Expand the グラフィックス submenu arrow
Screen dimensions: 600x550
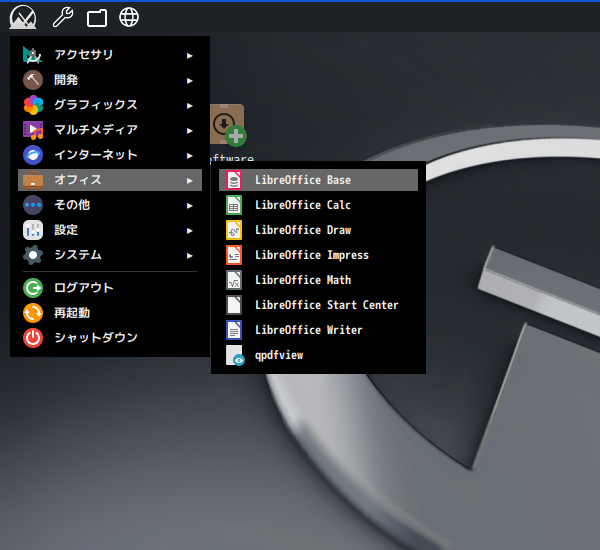(189, 105)
